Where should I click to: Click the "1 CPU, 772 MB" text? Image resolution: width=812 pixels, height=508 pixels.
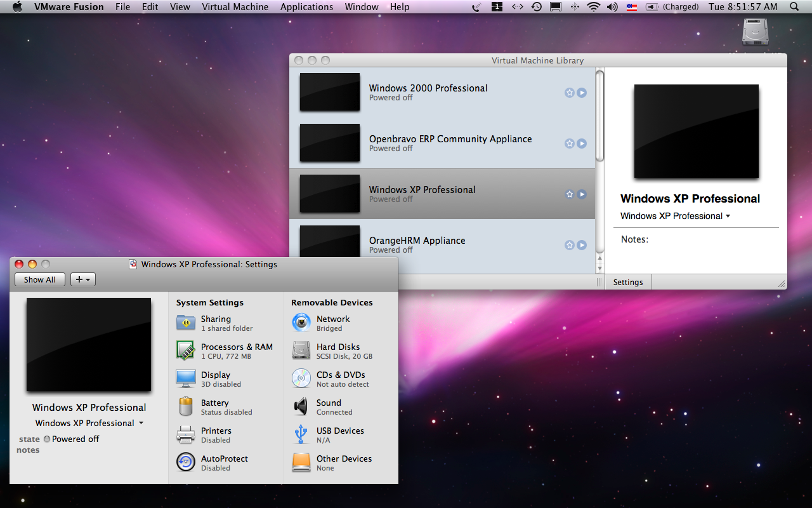pyautogui.click(x=226, y=356)
